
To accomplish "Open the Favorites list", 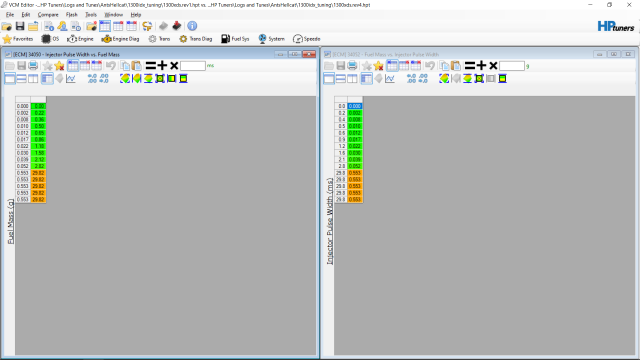I will point(18,39).
